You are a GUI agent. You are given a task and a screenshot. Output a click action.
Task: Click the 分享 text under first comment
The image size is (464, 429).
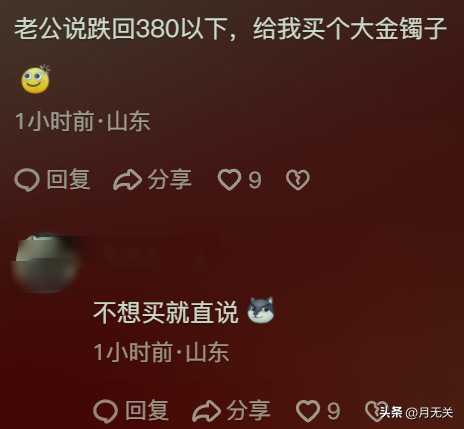pyautogui.click(x=170, y=180)
